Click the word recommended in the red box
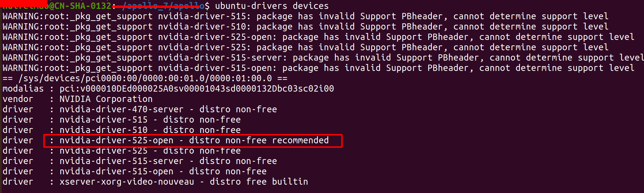 pyautogui.click(x=300, y=140)
